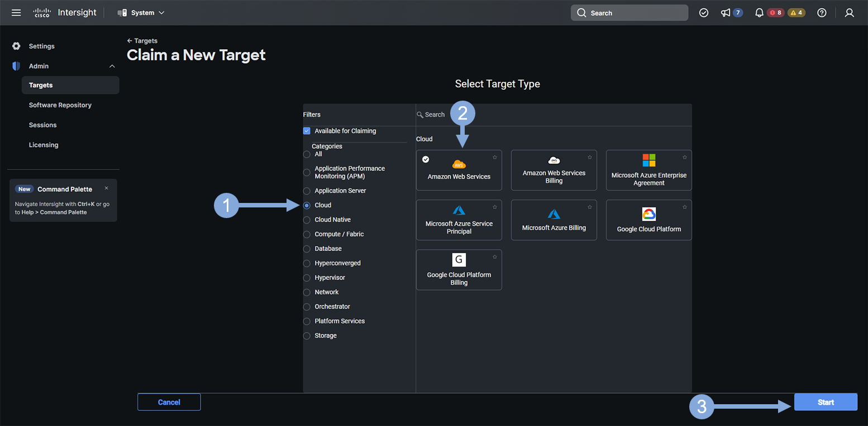Open Settings in the sidebar
This screenshot has height=426, width=868.
coord(42,46)
